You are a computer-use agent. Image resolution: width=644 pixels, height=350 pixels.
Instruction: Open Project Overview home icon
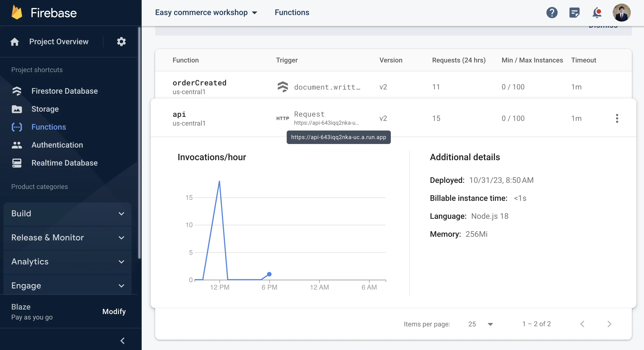click(x=14, y=42)
